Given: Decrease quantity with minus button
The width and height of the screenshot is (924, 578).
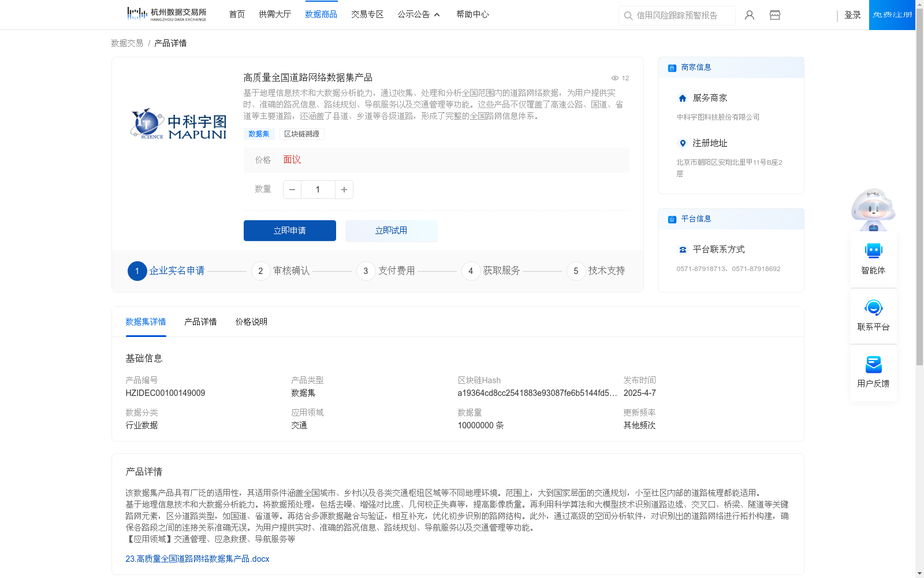Looking at the screenshot, I should click(292, 190).
